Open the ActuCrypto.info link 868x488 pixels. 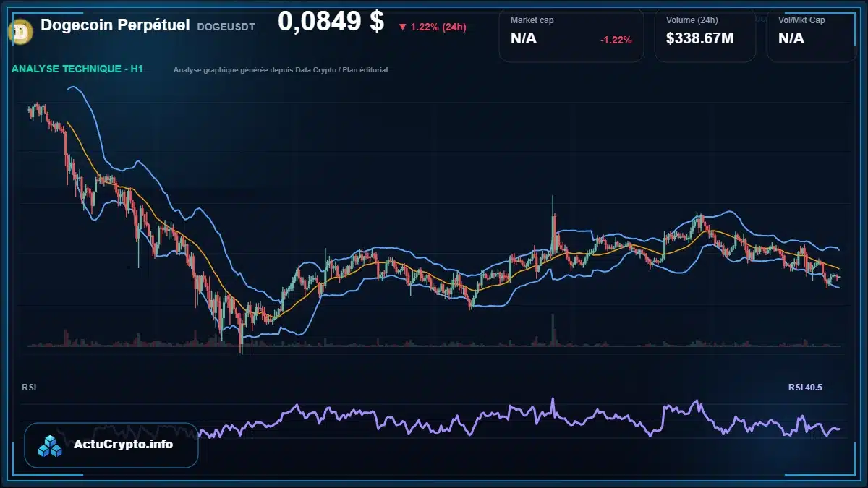click(123, 445)
